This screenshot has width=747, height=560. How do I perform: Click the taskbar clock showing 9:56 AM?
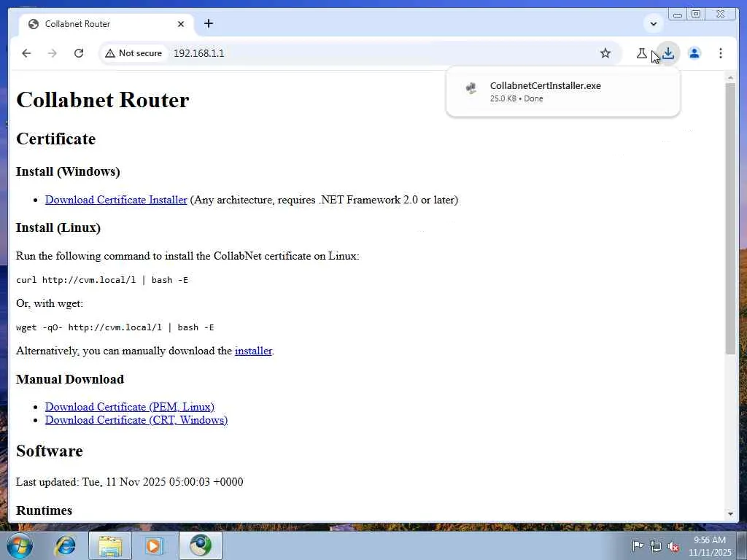pos(710,546)
